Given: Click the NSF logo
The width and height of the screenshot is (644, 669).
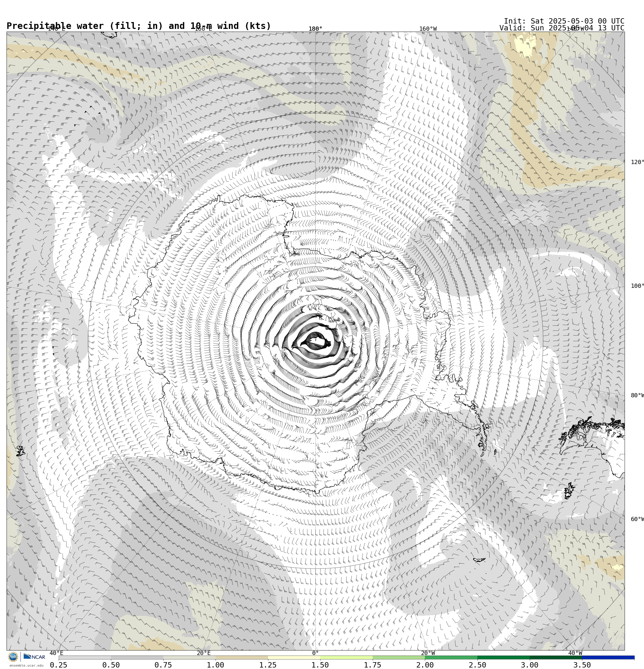Looking at the screenshot, I should tap(13, 657).
